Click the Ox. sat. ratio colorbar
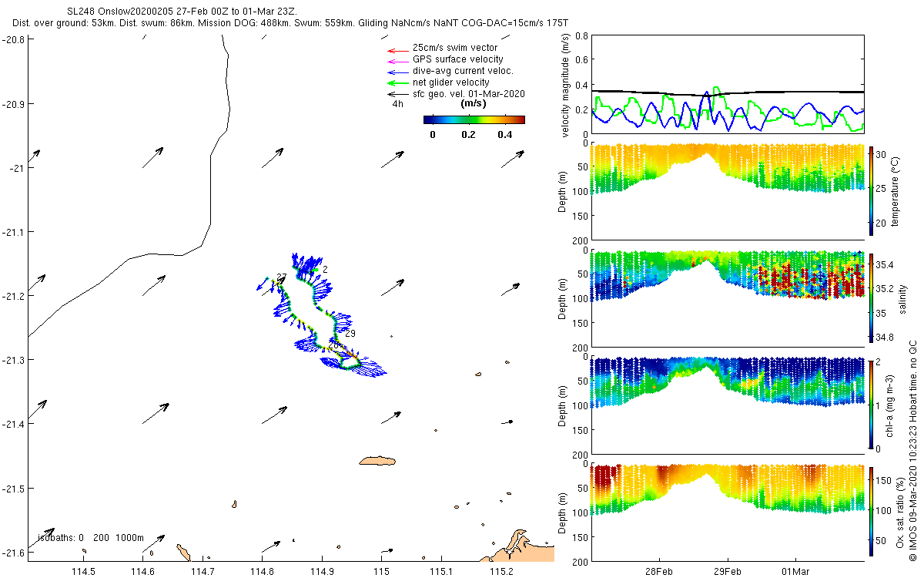Viewport: 924px width, 578px height. coord(872,513)
